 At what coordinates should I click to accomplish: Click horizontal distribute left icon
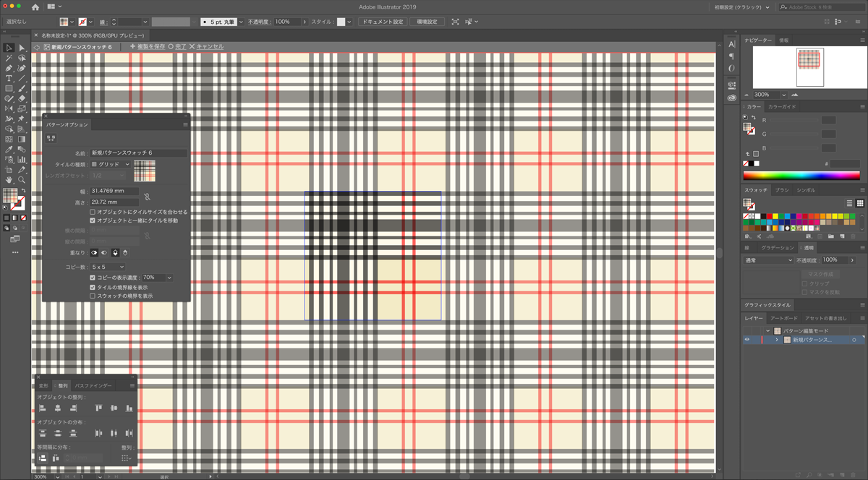click(98, 433)
